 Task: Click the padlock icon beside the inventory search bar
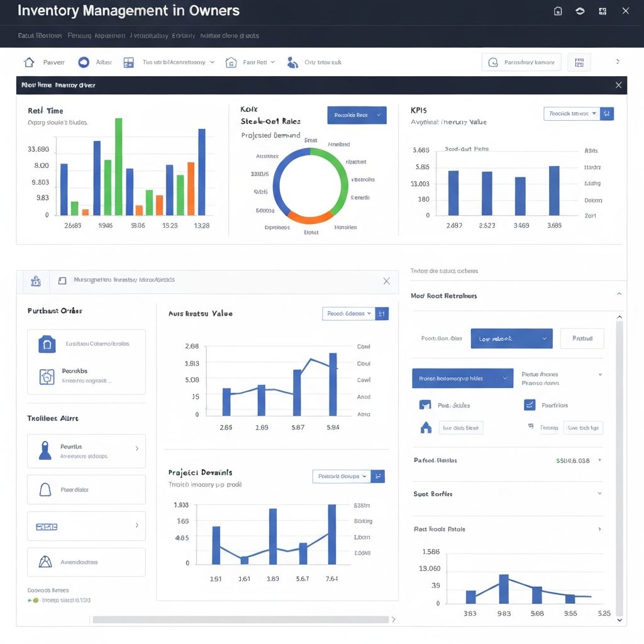tap(35, 281)
